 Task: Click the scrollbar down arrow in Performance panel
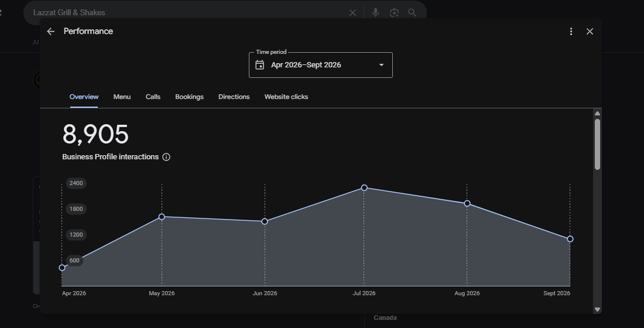click(x=598, y=309)
